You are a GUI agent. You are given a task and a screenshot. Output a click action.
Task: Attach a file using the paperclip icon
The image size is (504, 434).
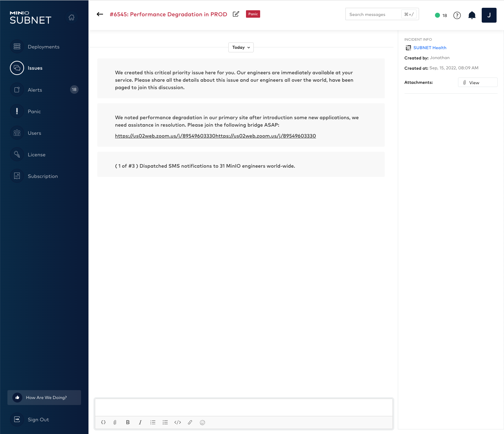coord(115,422)
